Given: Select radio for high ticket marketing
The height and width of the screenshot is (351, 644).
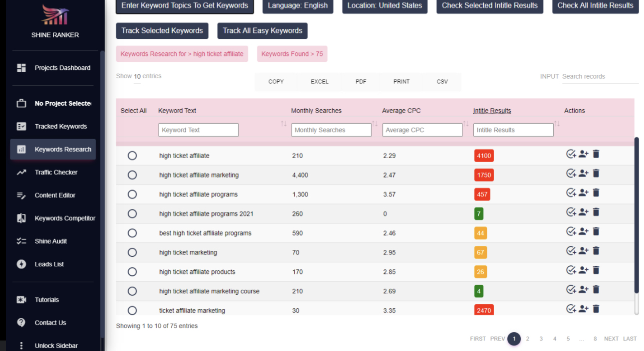Looking at the screenshot, I should pyautogui.click(x=132, y=252).
